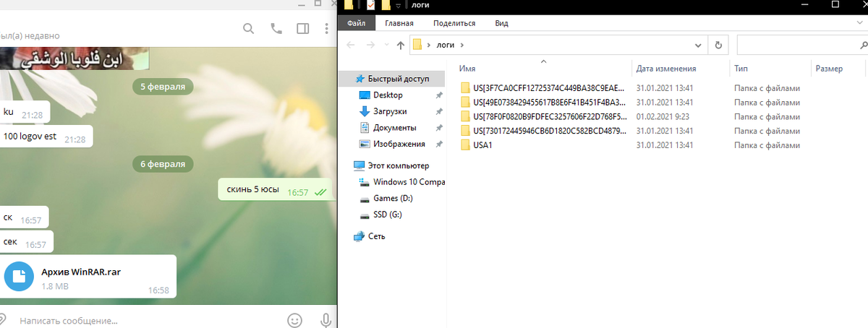This screenshot has width=868, height=328.
Task: Select folder US[49E0738429455617B8E6F41B451F4BA3...
Action: pos(549,102)
